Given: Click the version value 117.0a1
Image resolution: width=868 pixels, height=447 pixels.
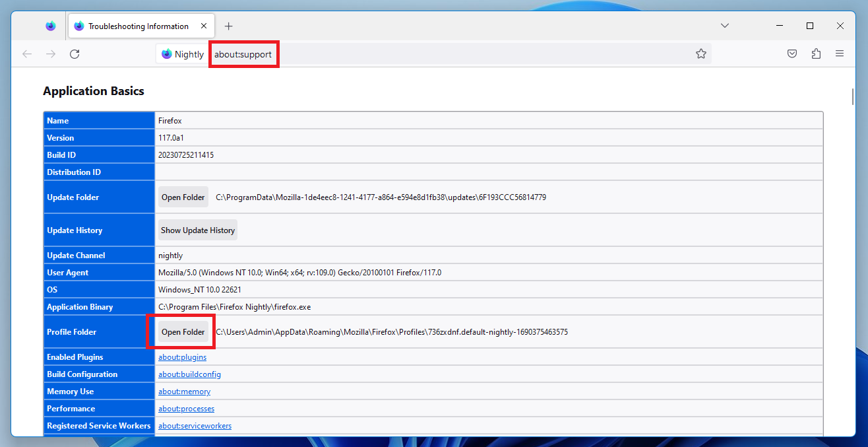Looking at the screenshot, I should pos(171,138).
